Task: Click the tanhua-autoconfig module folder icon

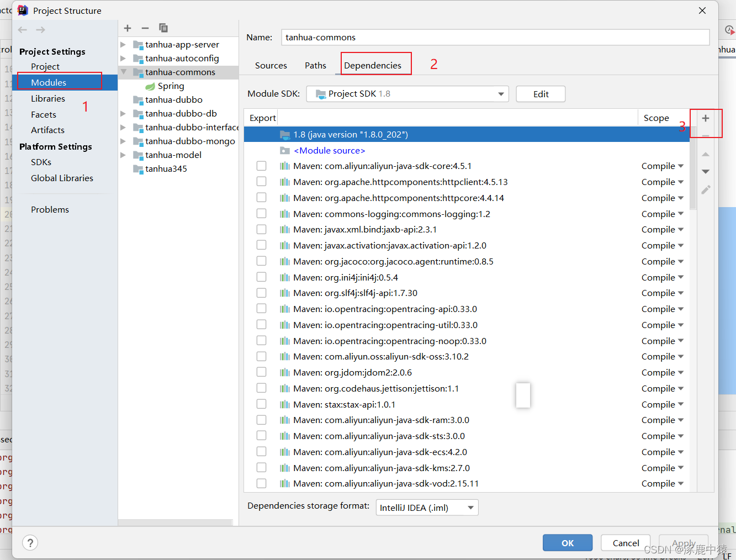Action: [x=138, y=59]
